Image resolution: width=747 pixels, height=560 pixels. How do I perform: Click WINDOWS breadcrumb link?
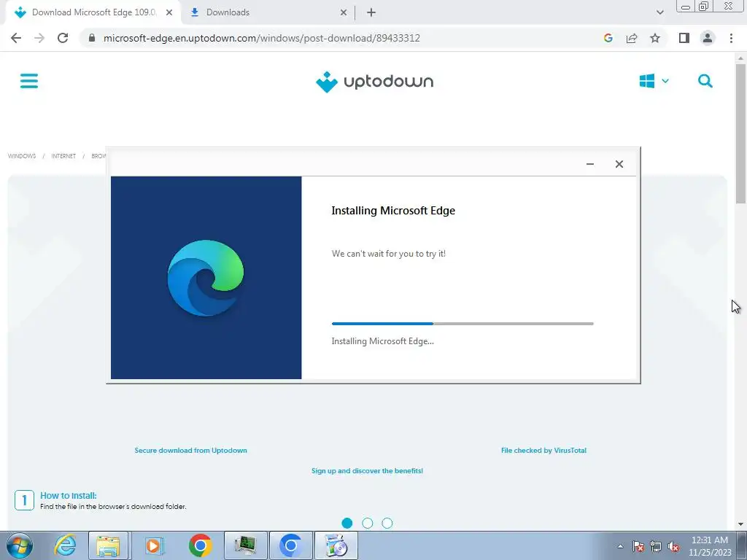[x=22, y=156]
